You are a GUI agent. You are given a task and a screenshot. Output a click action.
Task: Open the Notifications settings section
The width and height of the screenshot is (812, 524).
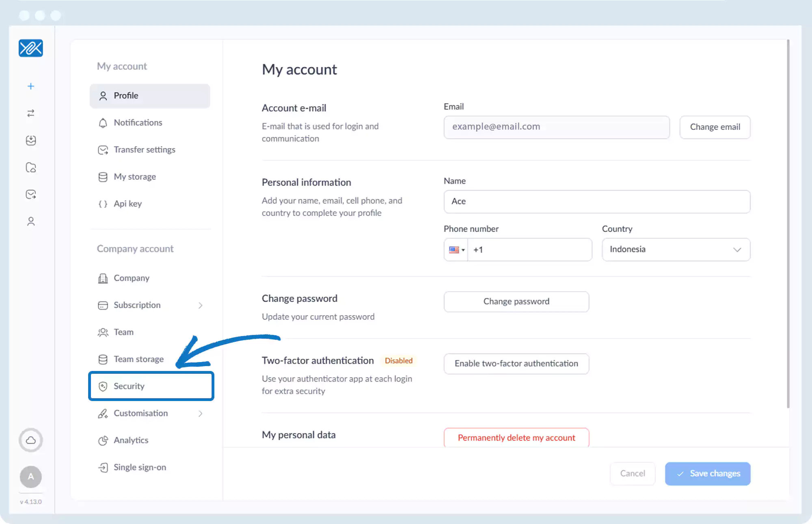pyautogui.click(x=138, y=123)
